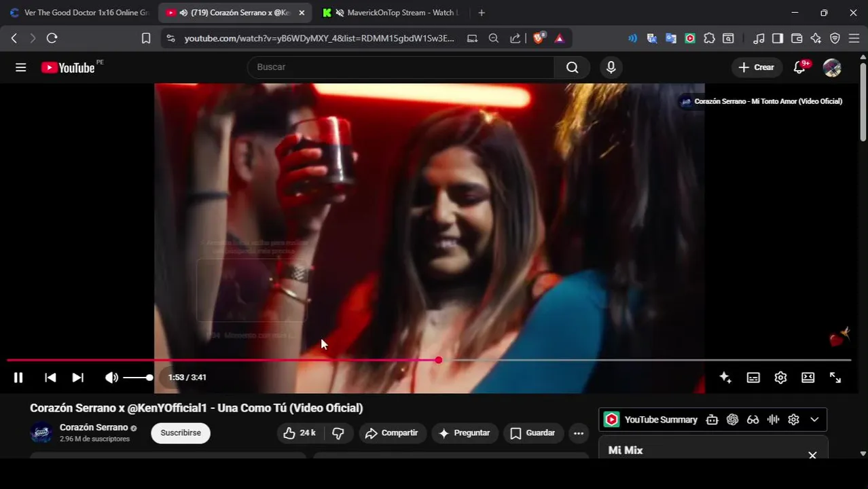The width and height of the screenshot is (868, 489).
Task: Start voice search with the microphone
Action: (x=611, y=67)
